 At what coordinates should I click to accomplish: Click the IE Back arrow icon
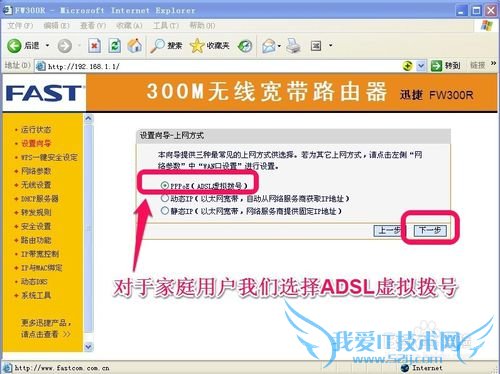point(14,46)
